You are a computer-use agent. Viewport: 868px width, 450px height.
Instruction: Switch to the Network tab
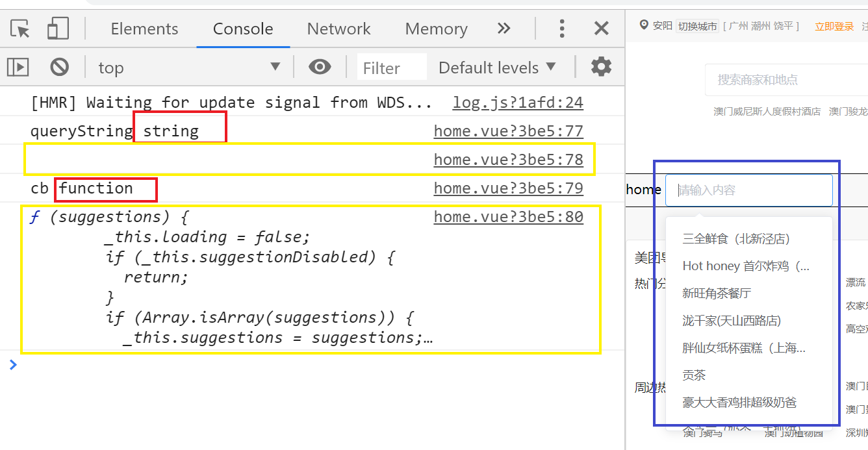338,28
